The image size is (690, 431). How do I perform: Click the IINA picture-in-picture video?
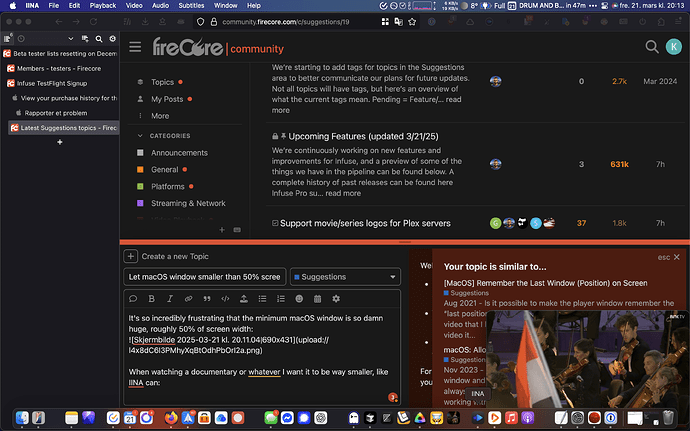click(588, 359)
